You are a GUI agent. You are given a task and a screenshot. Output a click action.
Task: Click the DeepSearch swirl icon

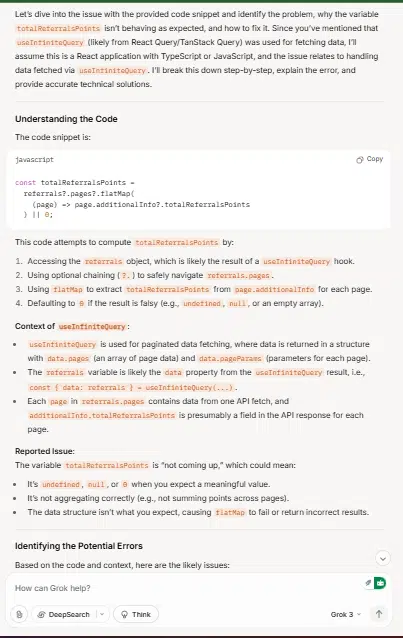pos(41,614)
